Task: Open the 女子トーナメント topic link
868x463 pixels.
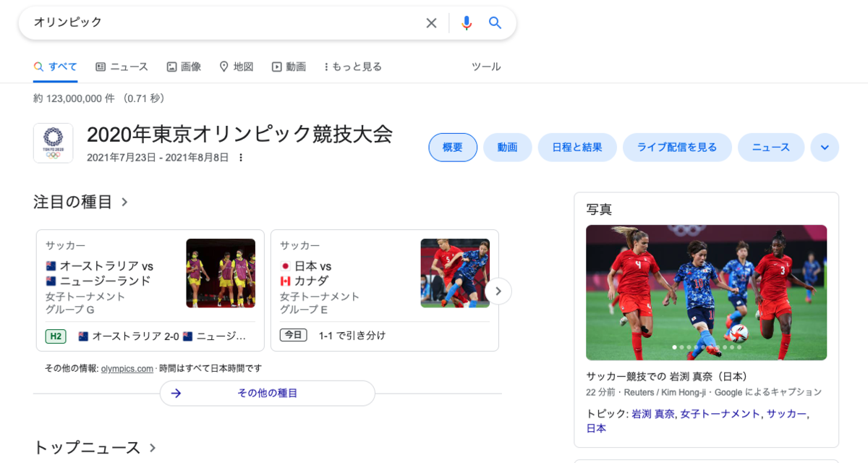Action: click(720, 414)
